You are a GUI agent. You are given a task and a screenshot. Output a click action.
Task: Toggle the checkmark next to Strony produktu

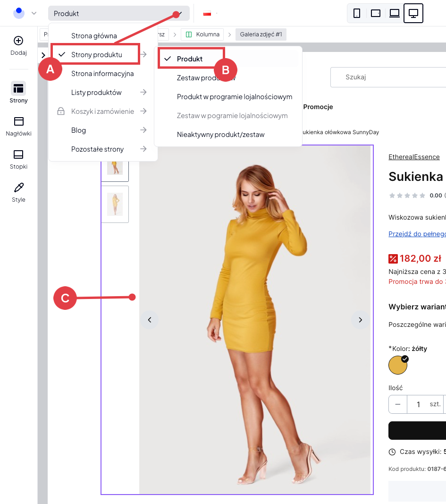[x=62, y=54]
